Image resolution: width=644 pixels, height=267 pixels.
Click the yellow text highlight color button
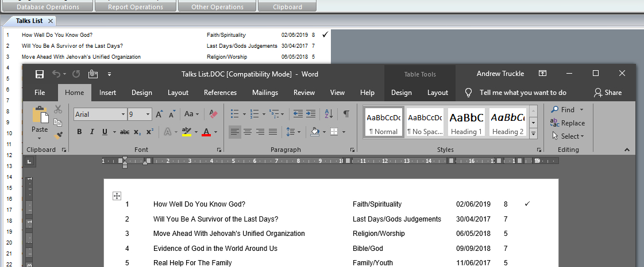[187, 132]
